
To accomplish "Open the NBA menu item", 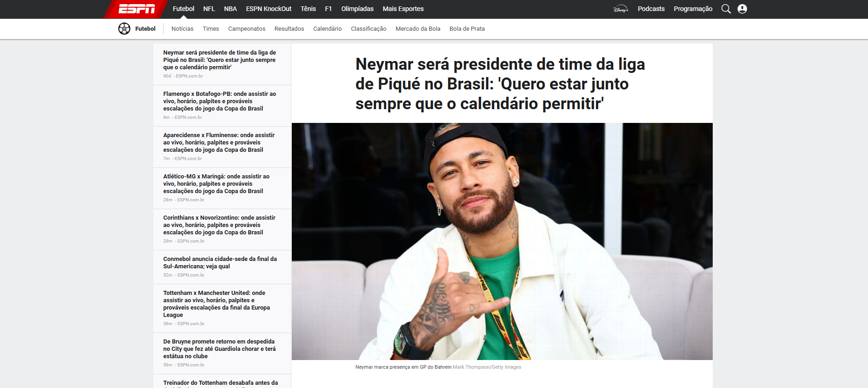I will [x=230, y=9].
